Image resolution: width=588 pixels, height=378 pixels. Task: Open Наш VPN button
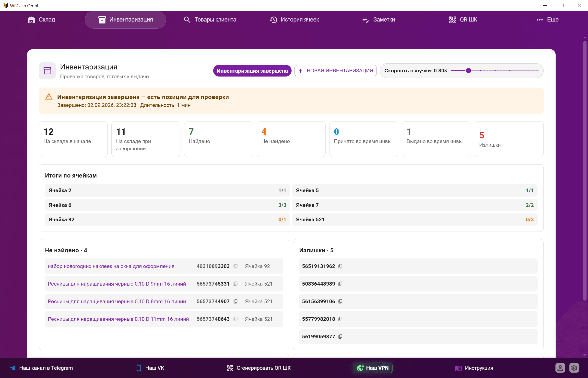click(x=373, y=368)
